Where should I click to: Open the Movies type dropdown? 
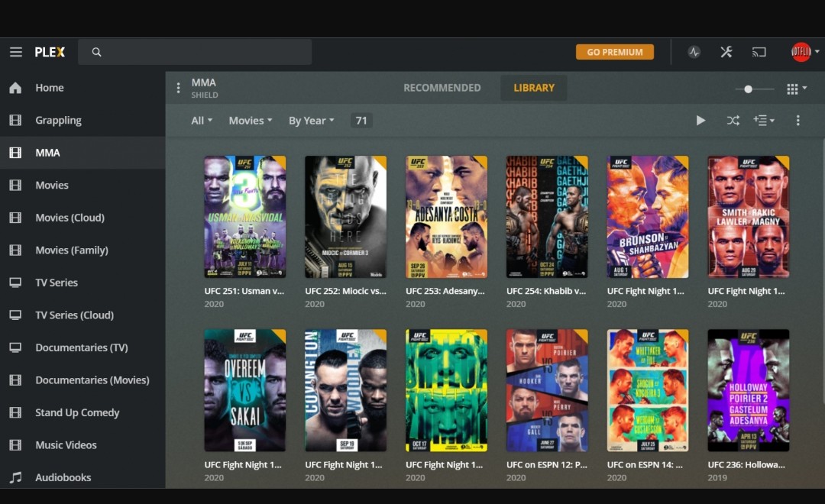click(x=251, y=121)
